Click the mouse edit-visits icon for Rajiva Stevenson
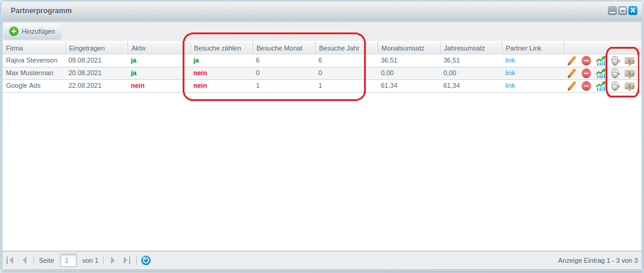Screen dimensions: 644x273 [615, 61]
